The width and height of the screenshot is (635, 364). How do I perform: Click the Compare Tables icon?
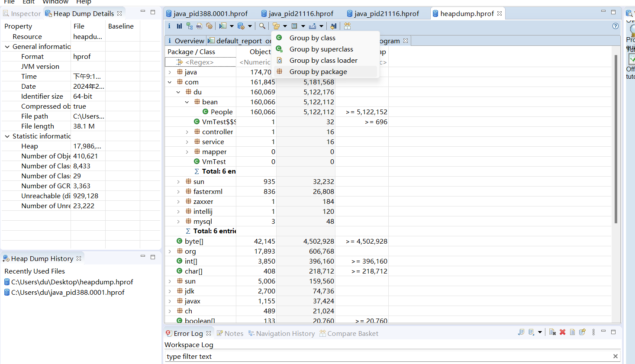347,26
